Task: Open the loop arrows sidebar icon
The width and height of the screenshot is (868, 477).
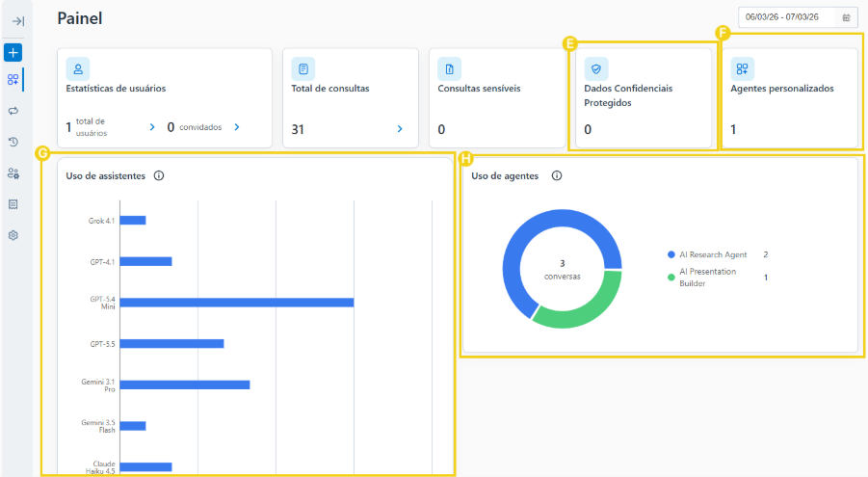Action: tap(13, 111)
